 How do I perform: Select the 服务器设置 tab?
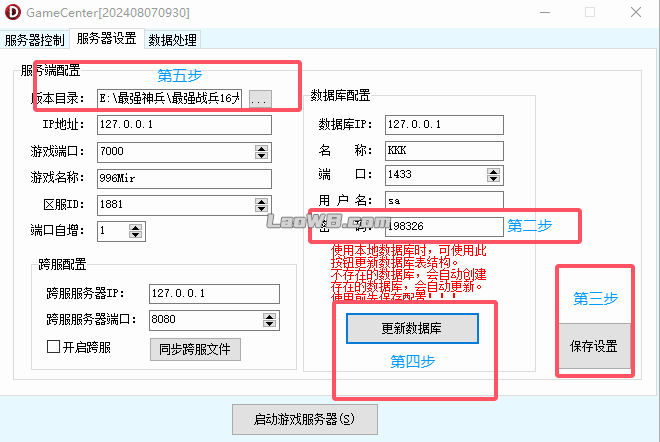pos(106,39)
